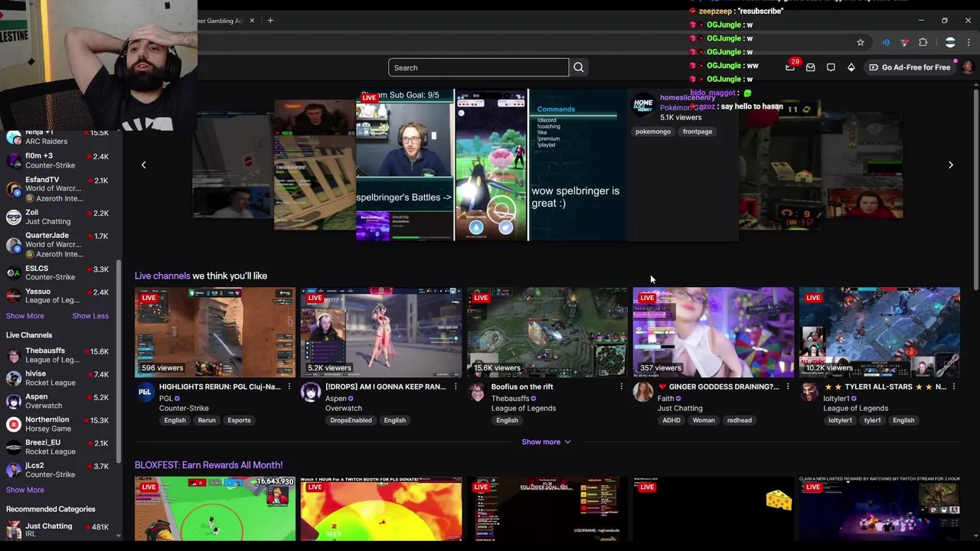The height and width of the screenshot is (551, 980).
Task: Click PGL channel avatar icon
Action: (145, 393)
